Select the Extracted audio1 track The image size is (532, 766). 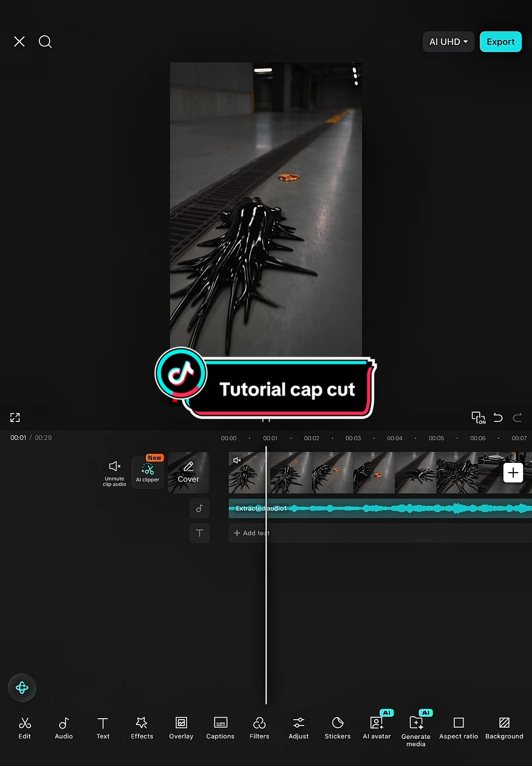(x=380, y=508)
